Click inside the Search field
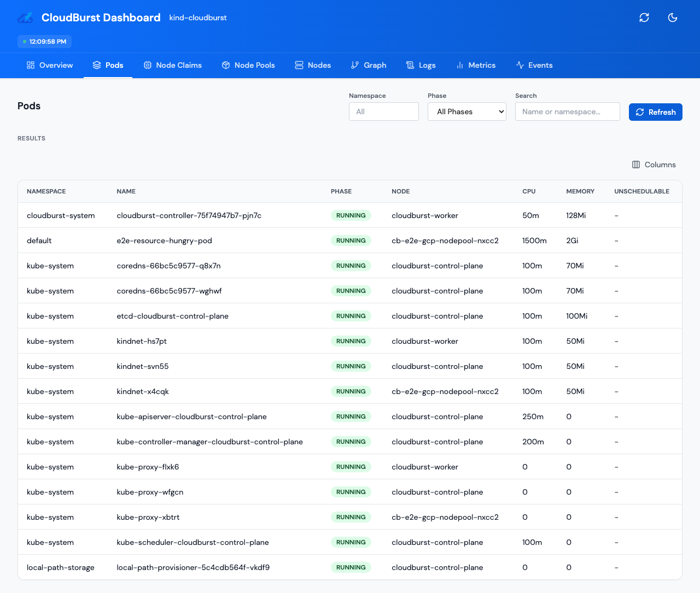 pos(567,111)
